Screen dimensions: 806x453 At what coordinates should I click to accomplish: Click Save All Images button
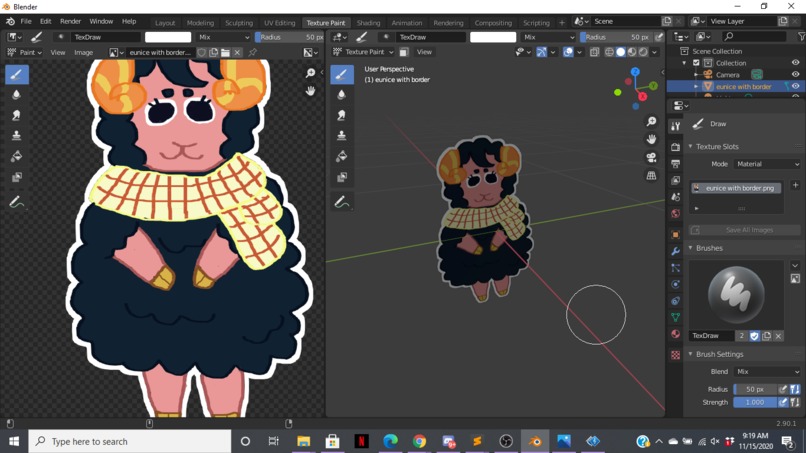point(745,230)
